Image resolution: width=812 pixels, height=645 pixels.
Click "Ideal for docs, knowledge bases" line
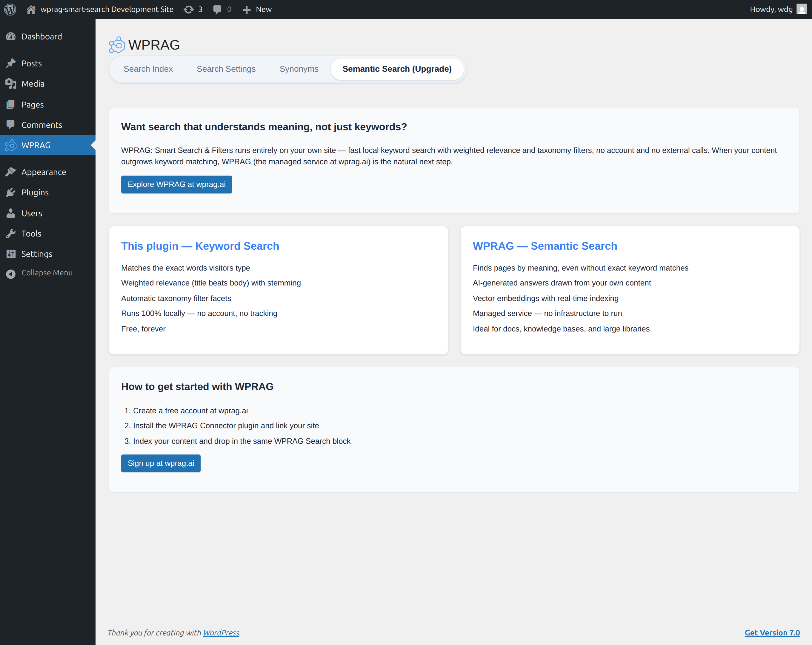coord(561,329)
